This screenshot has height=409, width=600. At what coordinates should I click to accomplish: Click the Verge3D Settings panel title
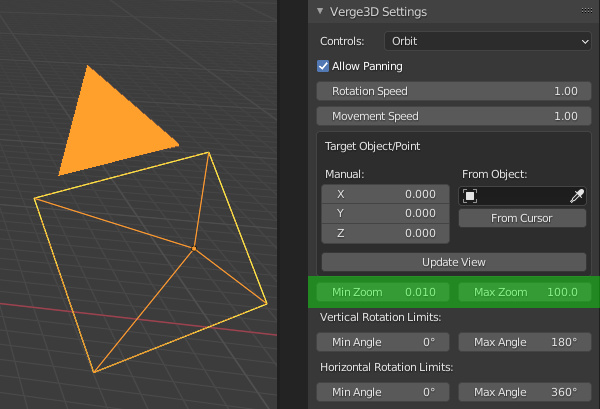[x=378, y=12]
